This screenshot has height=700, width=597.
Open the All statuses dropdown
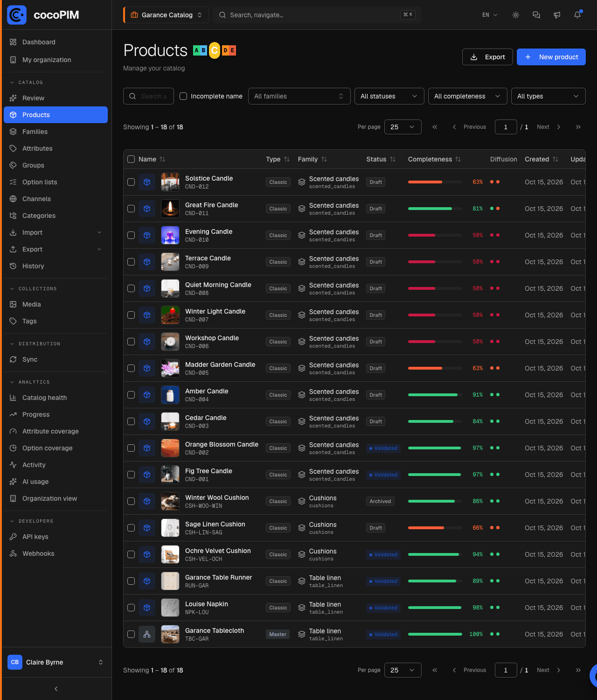[x=389, y=96]
